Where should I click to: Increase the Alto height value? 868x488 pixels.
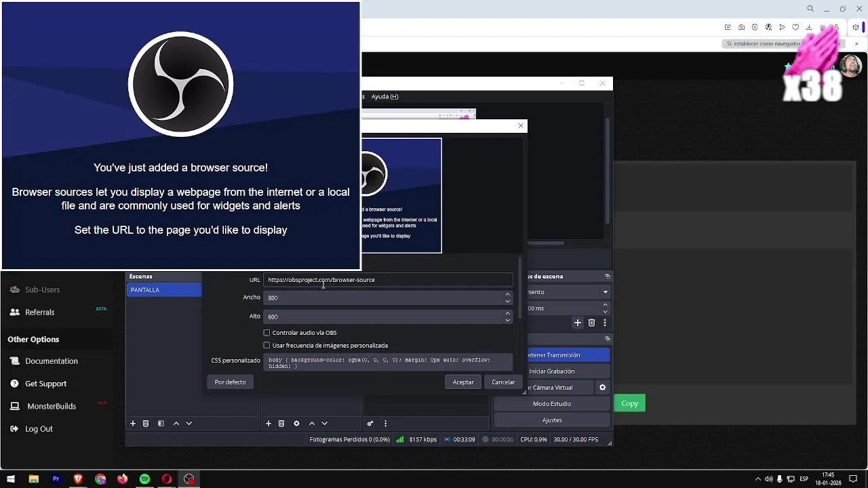507,314
